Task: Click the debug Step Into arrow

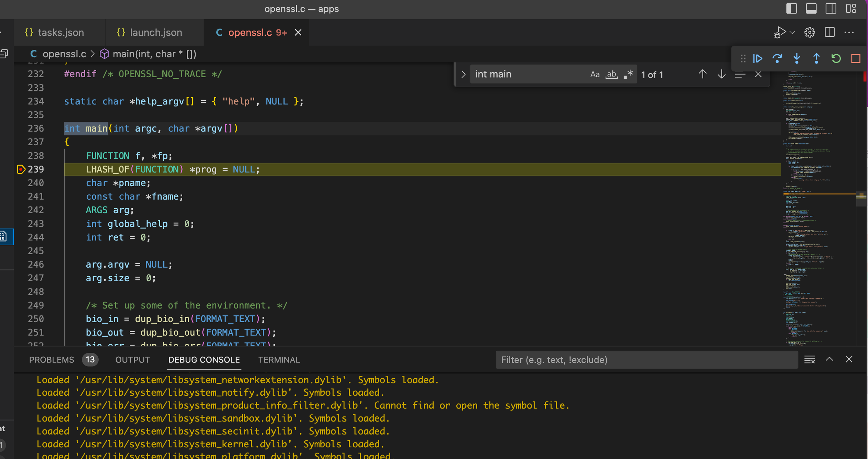Action: tap(797, 59)
